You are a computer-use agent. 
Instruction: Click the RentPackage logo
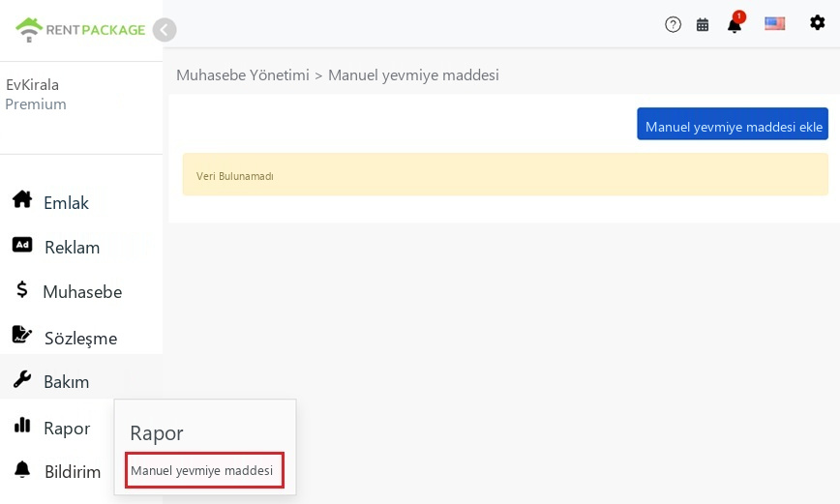pyautogui.click(x=80, y=29)
